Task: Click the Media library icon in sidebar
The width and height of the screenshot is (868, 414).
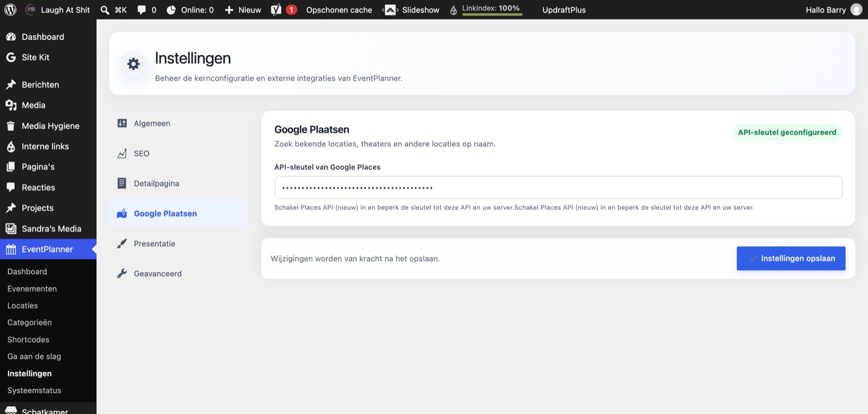Action: point(11,105)
